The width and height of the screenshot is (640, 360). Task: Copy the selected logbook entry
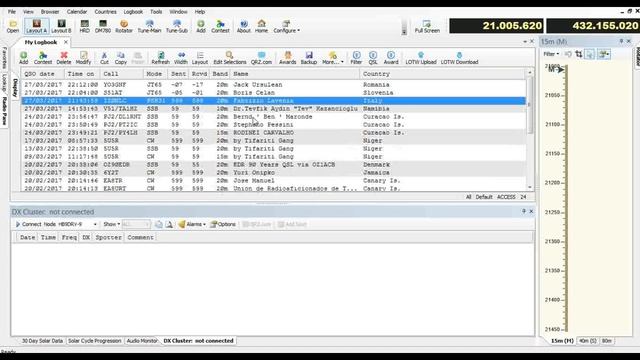120,58
